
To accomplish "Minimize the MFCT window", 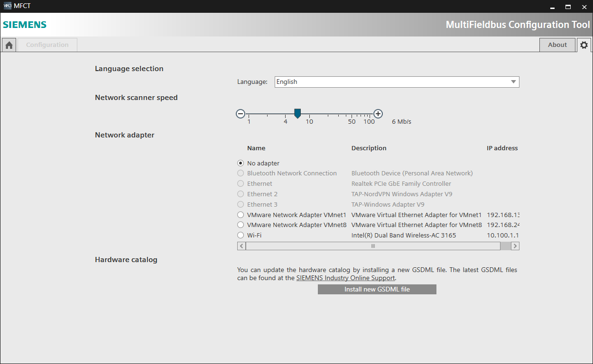I will [553, 7].
